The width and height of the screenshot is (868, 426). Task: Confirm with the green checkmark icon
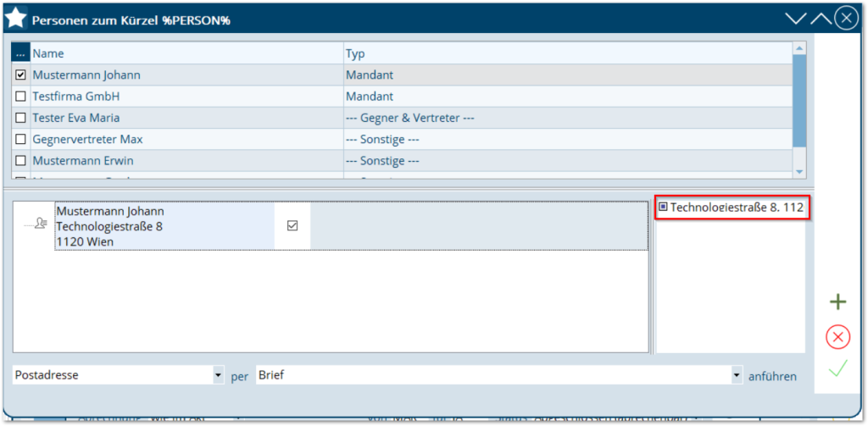[837, 369]
